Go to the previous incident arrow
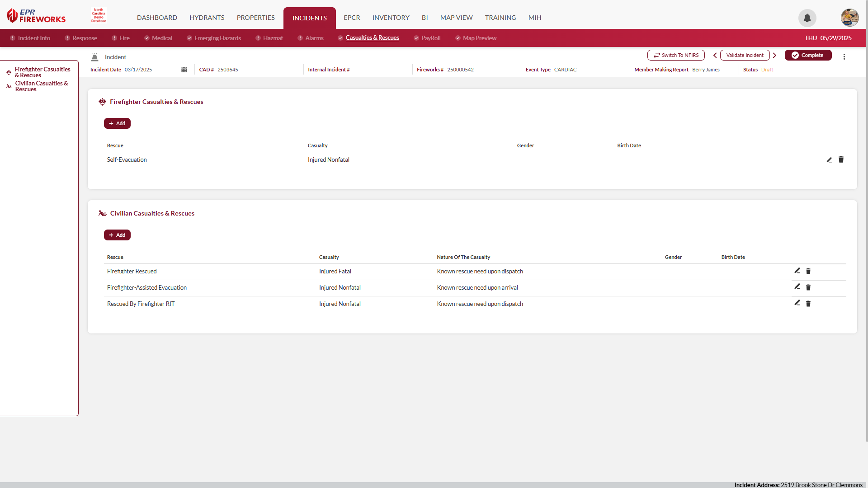Screen dimensions: 868x488 pyautogui.click(x=715, y=55)
